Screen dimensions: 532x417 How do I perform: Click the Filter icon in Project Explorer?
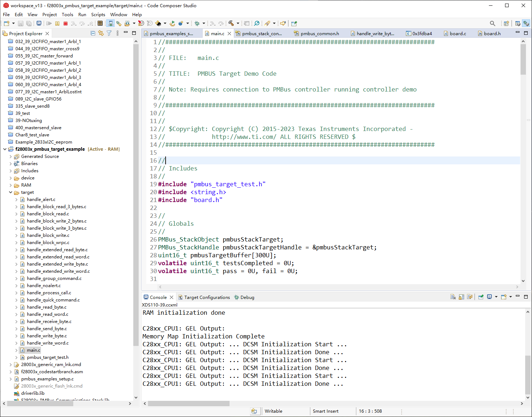pos(109,33)
